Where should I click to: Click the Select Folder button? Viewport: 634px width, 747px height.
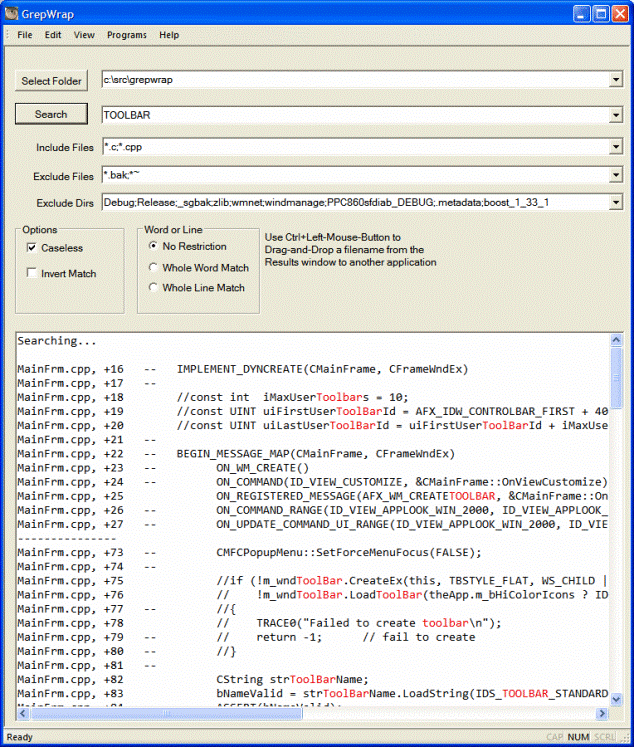tap(51, 81)
